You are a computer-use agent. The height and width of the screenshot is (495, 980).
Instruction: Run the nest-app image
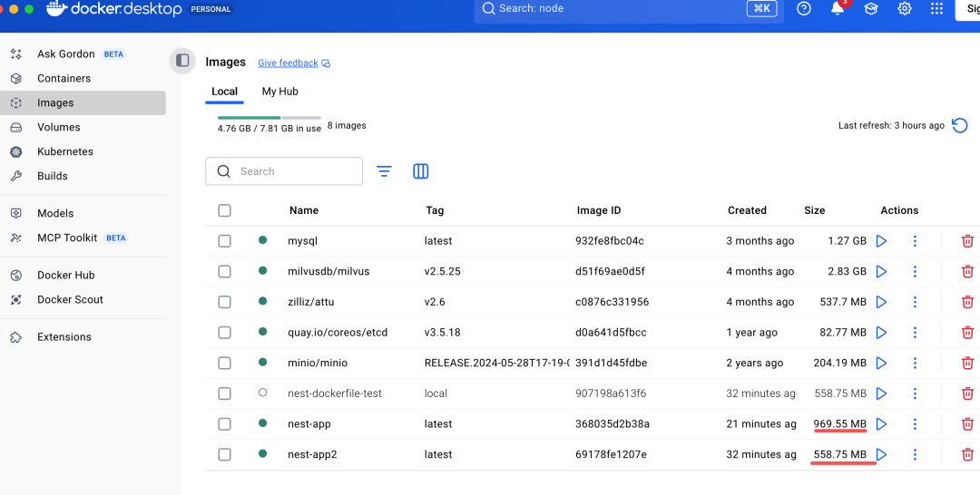click(881, 424)
